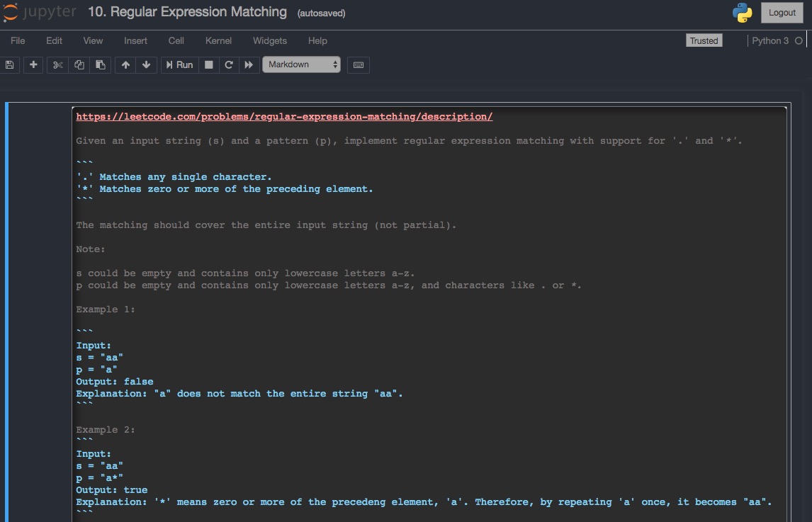Open the command palette keyboard icon
Viewport: 812px width, 522px height.
click(358, 64)
